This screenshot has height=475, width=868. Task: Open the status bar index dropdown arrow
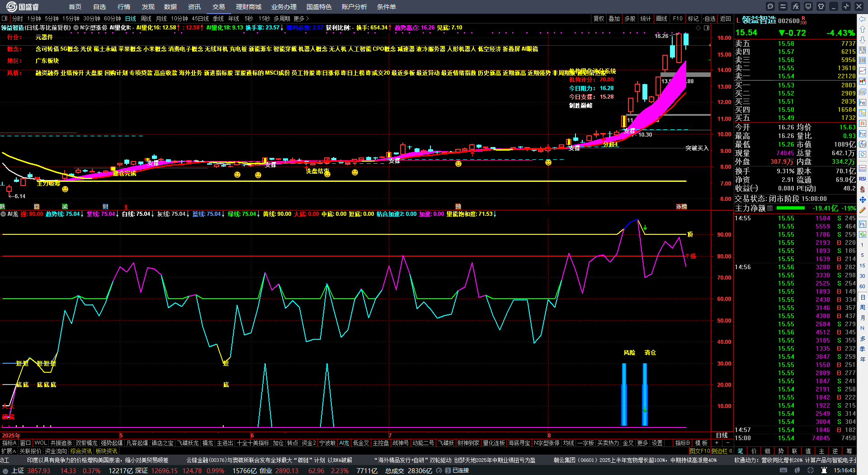coord(5,470)
